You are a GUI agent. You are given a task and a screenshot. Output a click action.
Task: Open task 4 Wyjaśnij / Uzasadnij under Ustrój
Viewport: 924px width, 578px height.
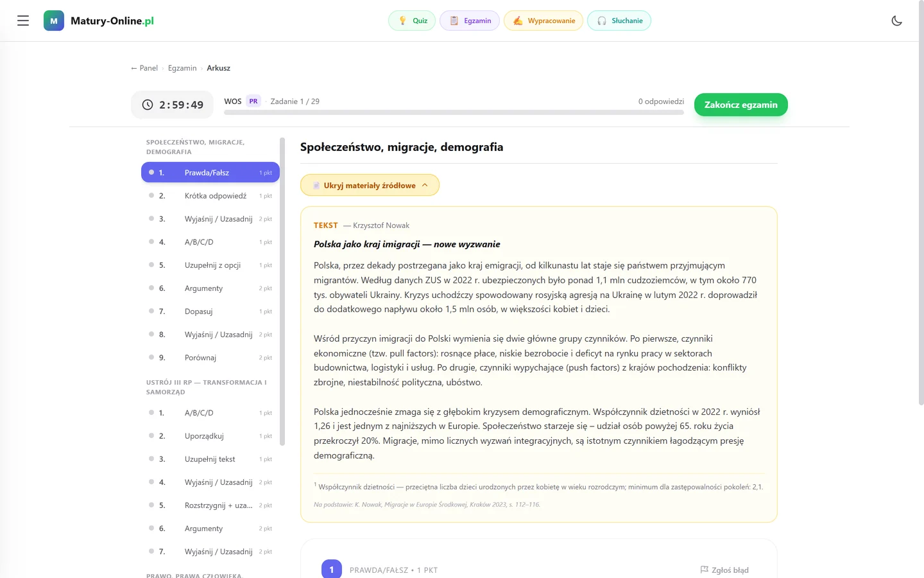210,482
